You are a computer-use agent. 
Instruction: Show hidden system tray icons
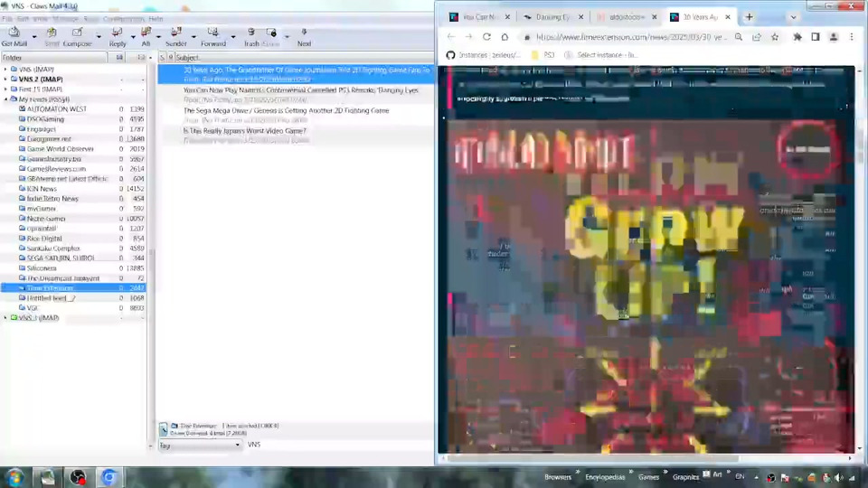(756, 477)
